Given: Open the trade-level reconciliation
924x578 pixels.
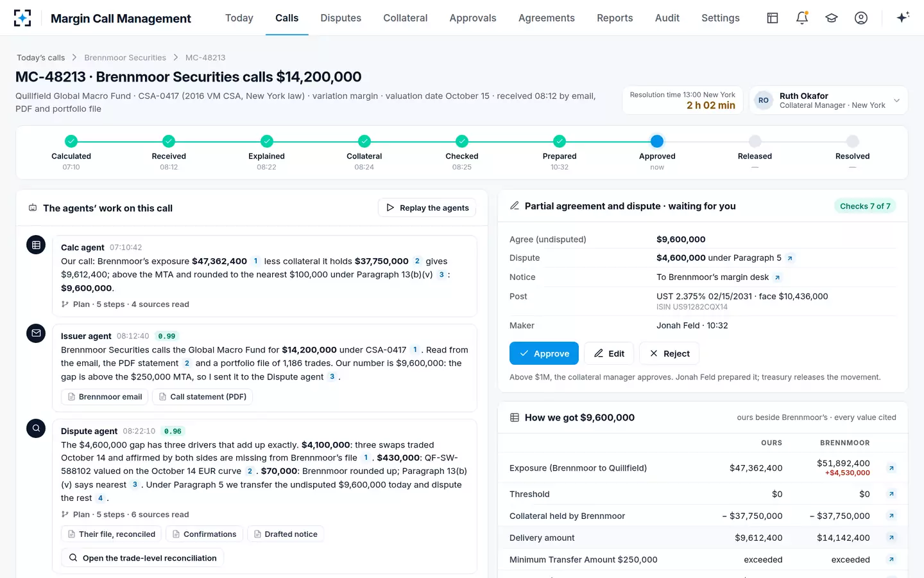Looking at the screenshot, I should [142, 558].
